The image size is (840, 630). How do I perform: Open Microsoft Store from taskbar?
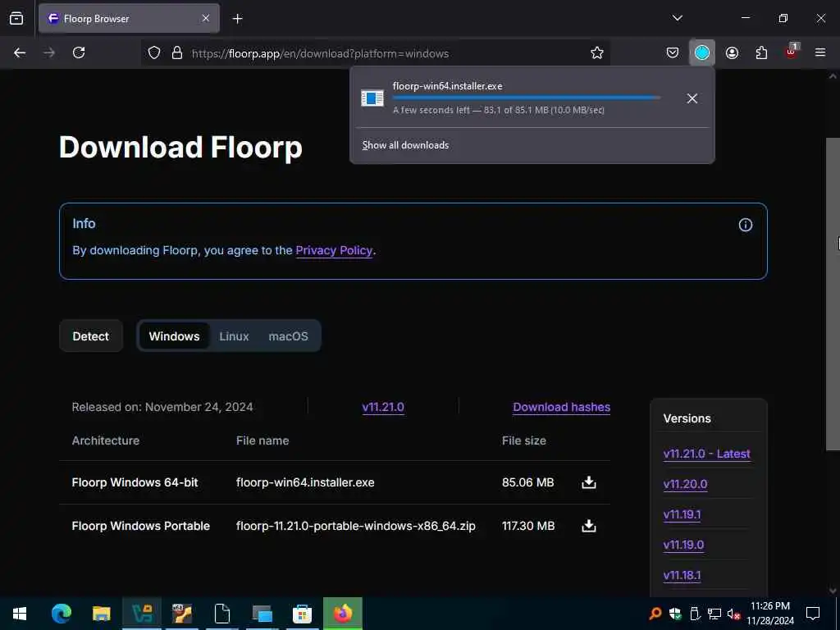pyautogui.click(x=302, y=614)
